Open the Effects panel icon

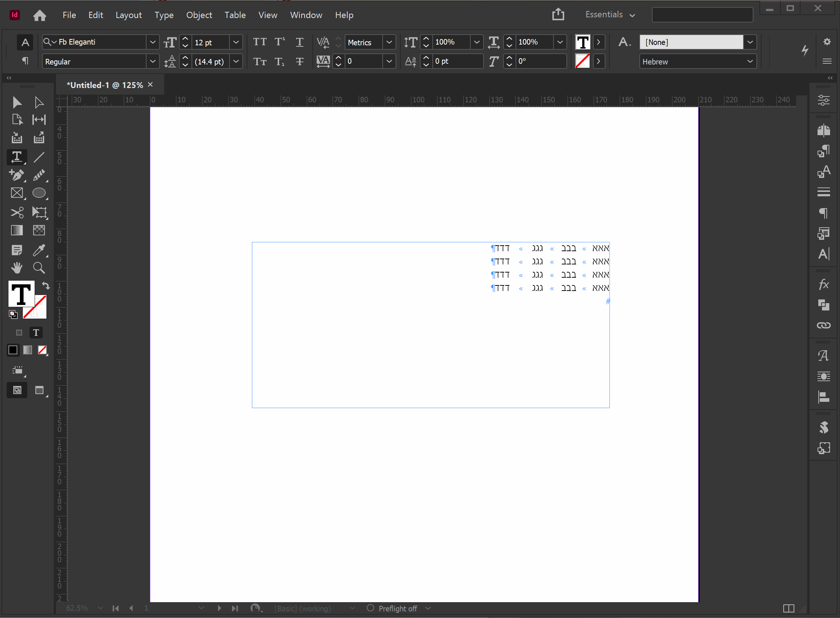tap(823, 284)
